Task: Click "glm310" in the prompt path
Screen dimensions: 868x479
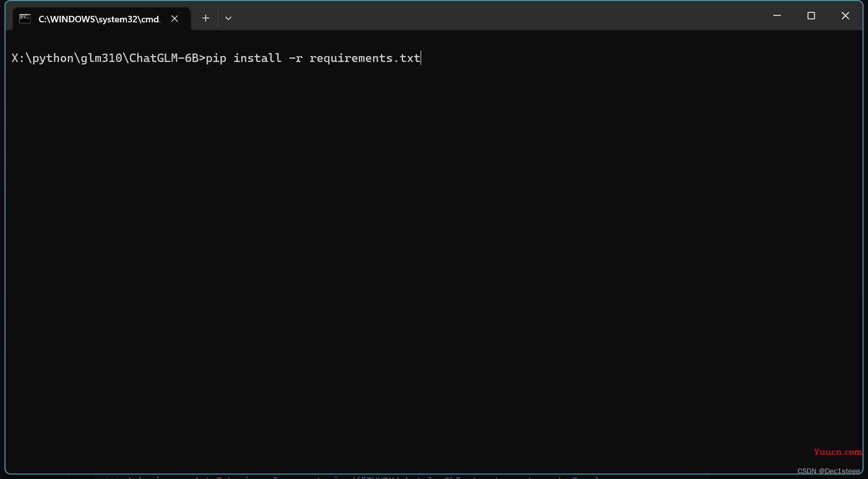Action: [102, 59]
